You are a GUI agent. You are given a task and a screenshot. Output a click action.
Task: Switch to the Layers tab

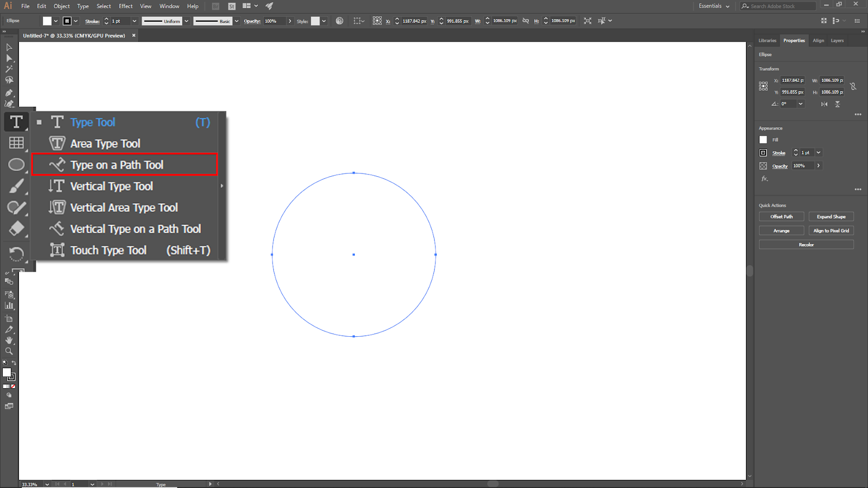click(x=837, y=41)
